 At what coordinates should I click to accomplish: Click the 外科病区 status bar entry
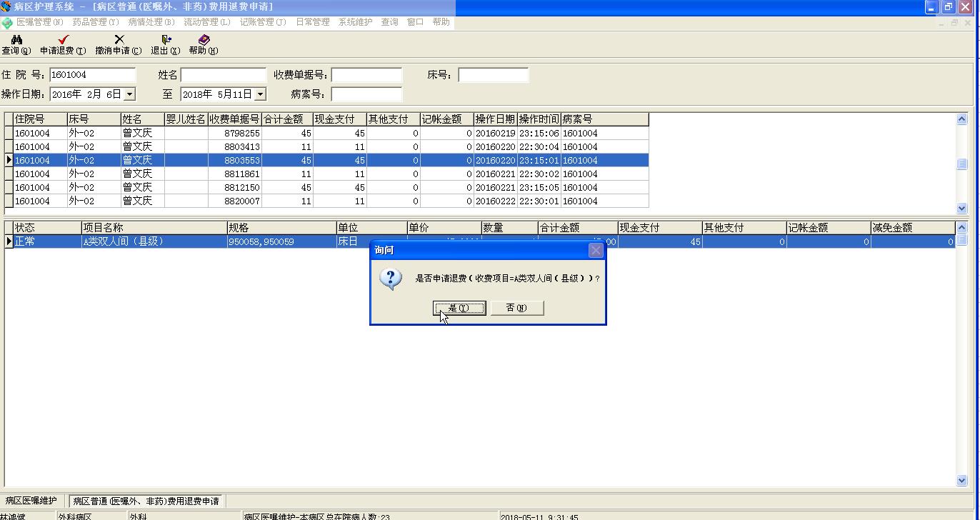click(92, 516)
